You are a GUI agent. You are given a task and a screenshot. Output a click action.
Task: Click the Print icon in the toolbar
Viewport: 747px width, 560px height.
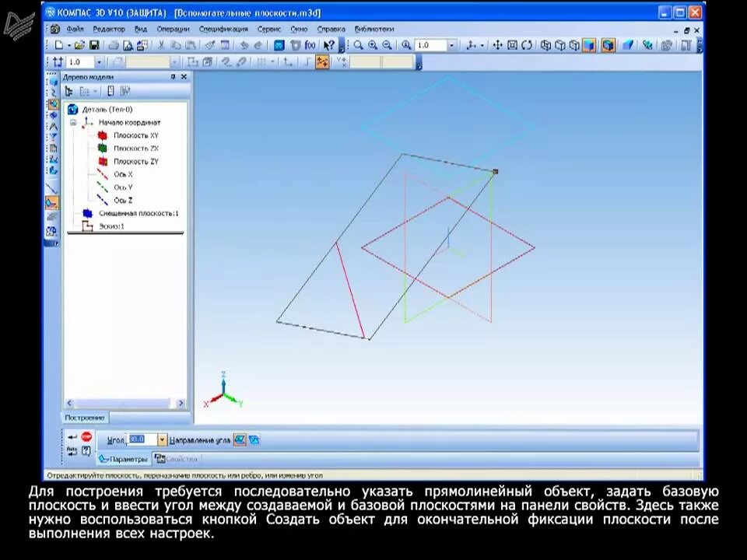click(114, 45)
